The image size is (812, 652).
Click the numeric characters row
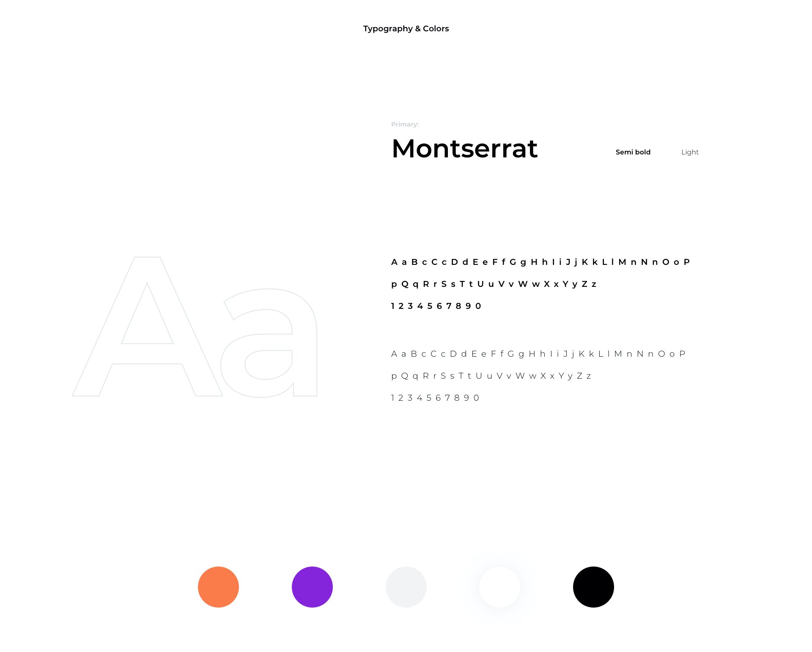click(436, 305)
